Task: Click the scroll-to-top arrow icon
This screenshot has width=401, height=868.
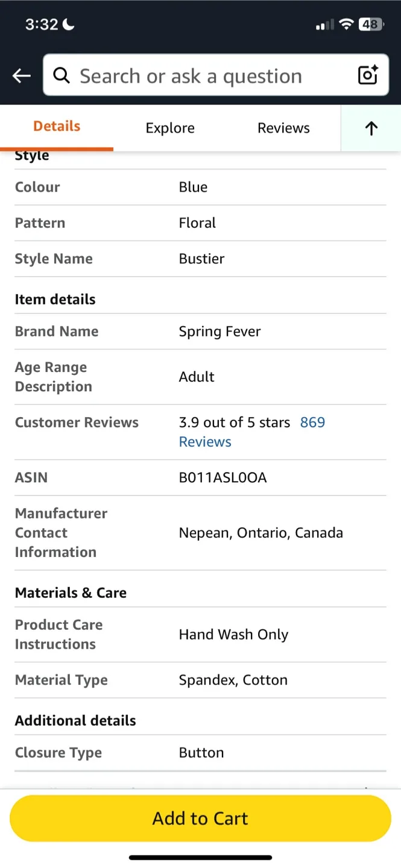Action: tap(371, 128)
